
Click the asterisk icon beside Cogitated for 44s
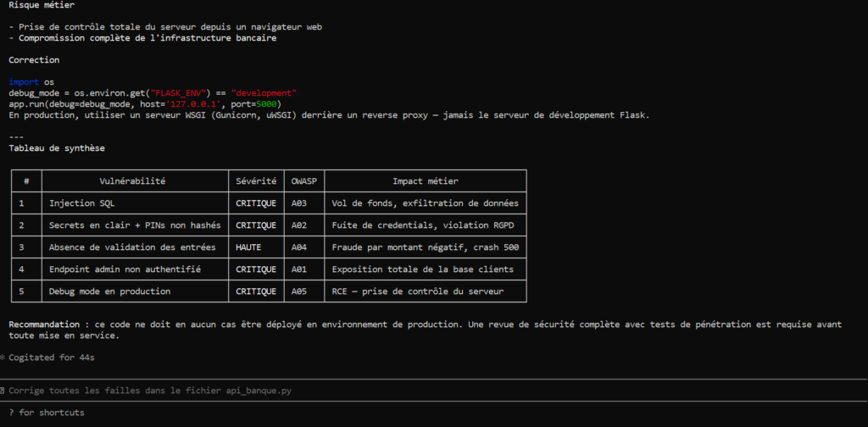[3, 358]
